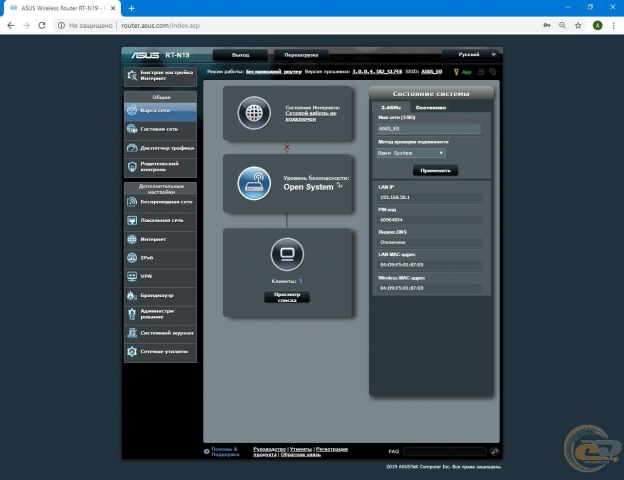Open the Русский language dropdown
This screenshot has width=624, height=480.
tap(471, 55)
